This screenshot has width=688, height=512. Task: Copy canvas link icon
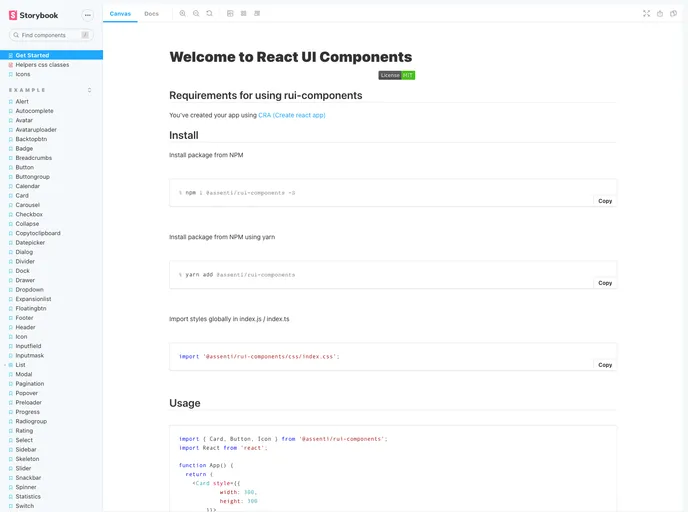tap(674, 14)
